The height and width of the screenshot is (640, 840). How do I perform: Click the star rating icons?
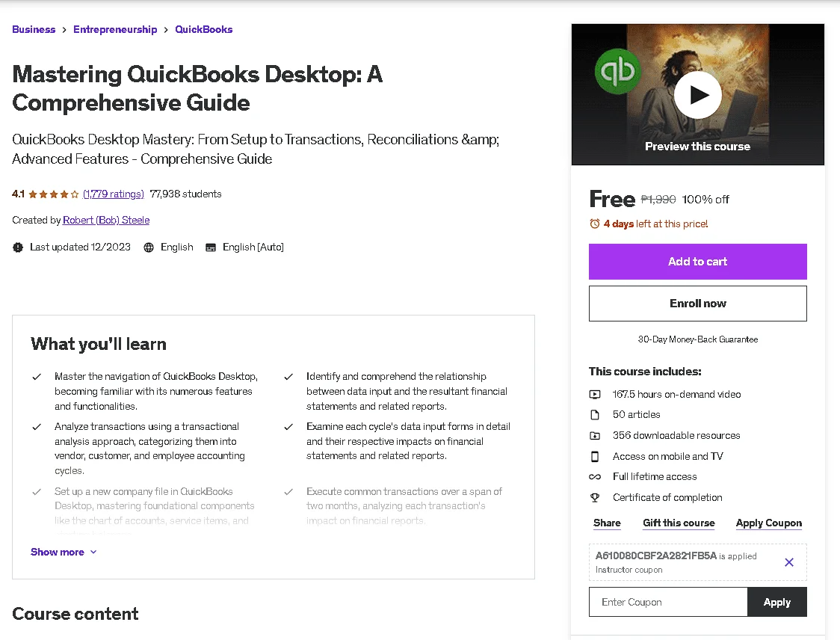[x=54, y=194]
